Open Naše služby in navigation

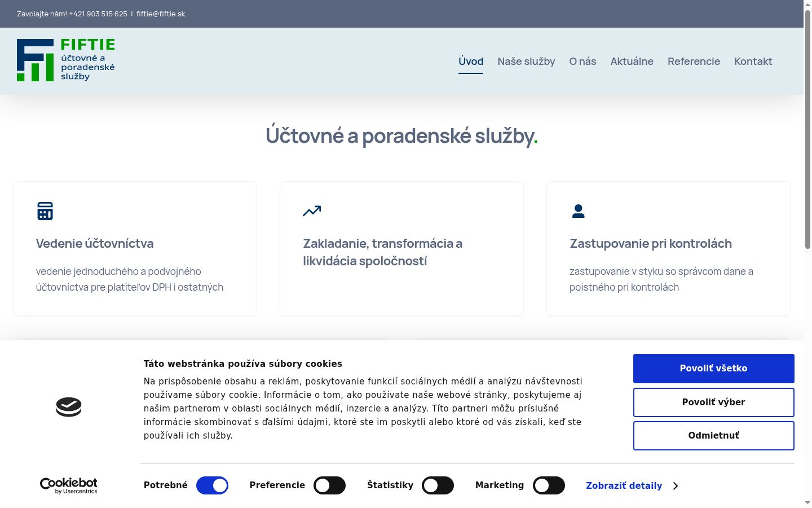pyautogui.click(x=526, y=62)
